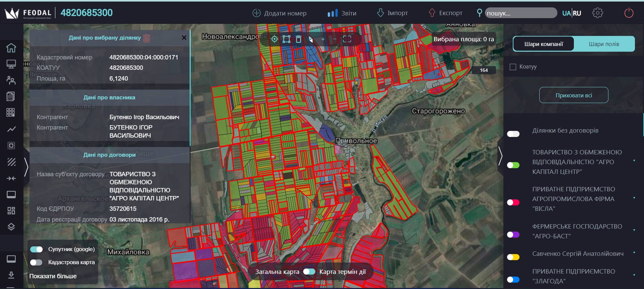
Task: Click the пошук search field
Action: coord(521,13)
